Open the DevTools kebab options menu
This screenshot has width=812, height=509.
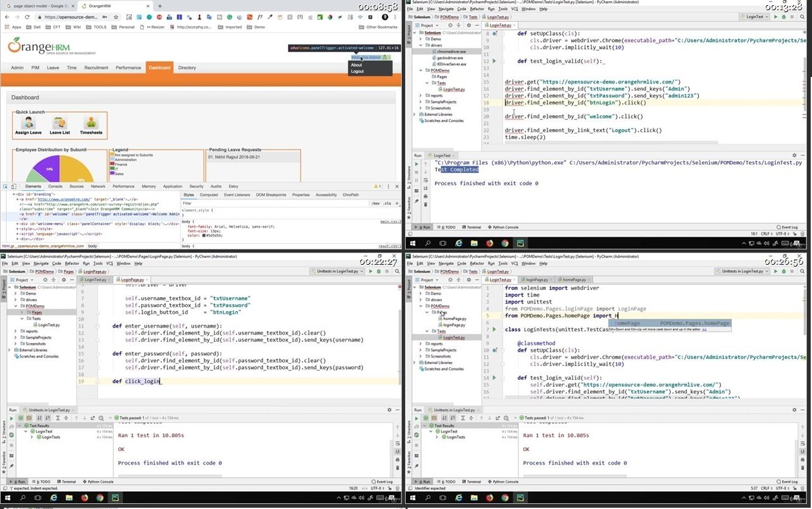pyautogui.click(x=387, y=186)
